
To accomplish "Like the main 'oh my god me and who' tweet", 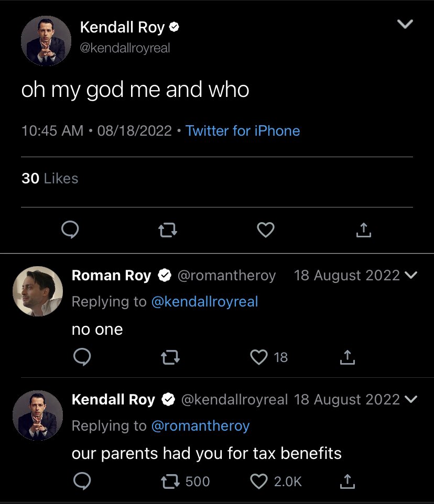I will point(266,229).
